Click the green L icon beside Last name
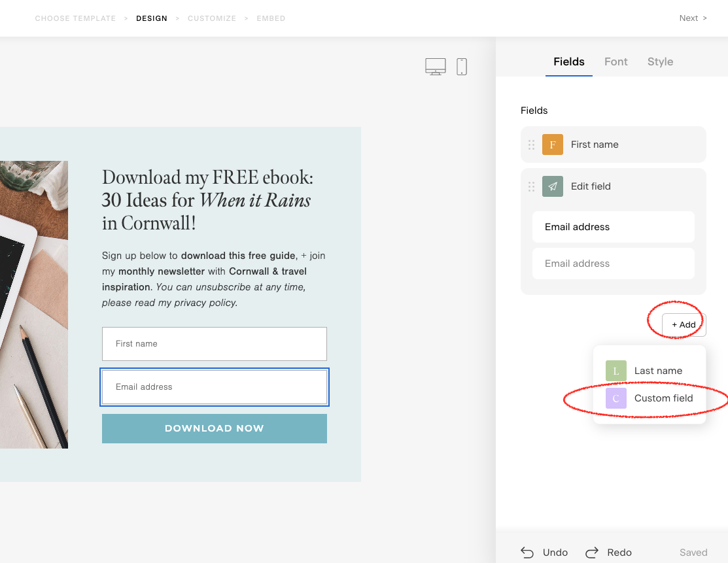Image resolution: width=728 pixels, height=563 pixels. tap(615, 371)
